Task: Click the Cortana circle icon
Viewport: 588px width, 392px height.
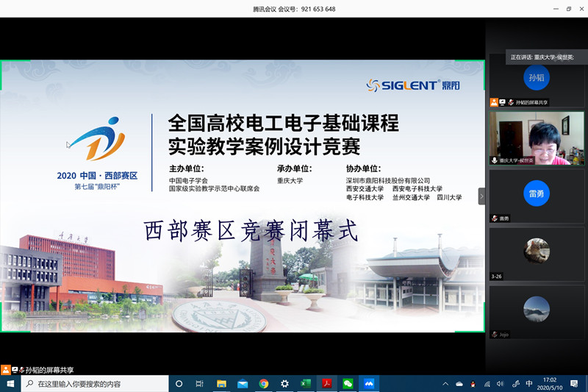Action: [179, 383]
